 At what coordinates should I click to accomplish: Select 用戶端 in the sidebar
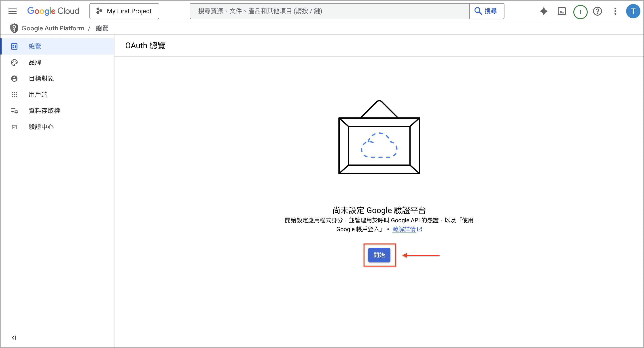57,95
